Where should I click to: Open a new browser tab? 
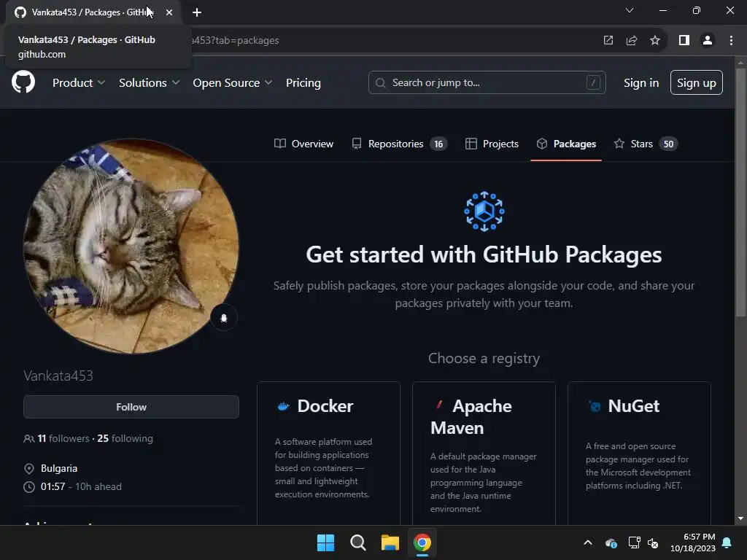tap(197, 12)
